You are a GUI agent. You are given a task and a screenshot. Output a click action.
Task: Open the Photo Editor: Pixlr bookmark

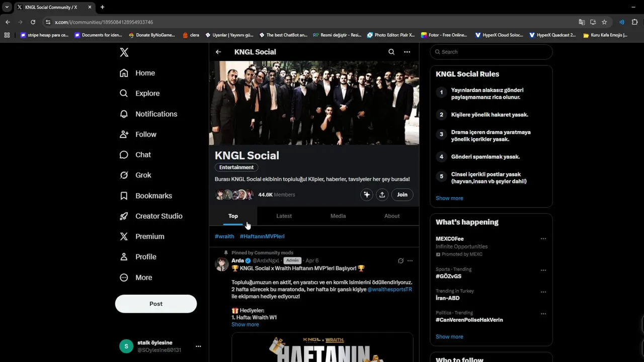391,35
